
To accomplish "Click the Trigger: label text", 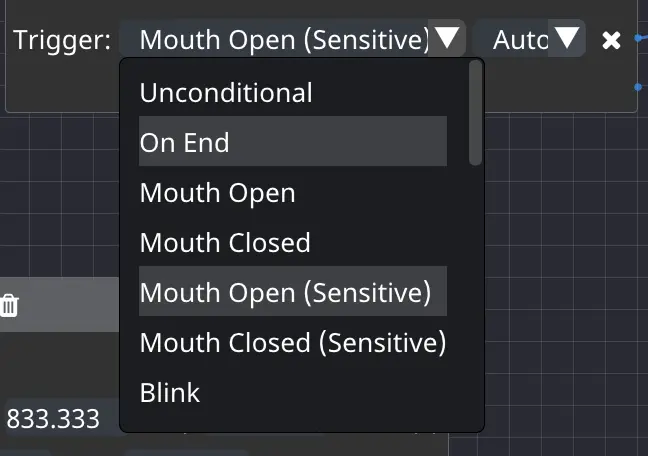I will pos(62,40).
